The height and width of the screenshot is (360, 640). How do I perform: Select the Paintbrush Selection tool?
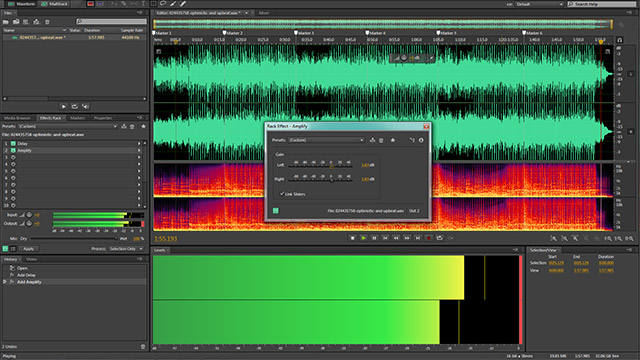tap(173, 4)
